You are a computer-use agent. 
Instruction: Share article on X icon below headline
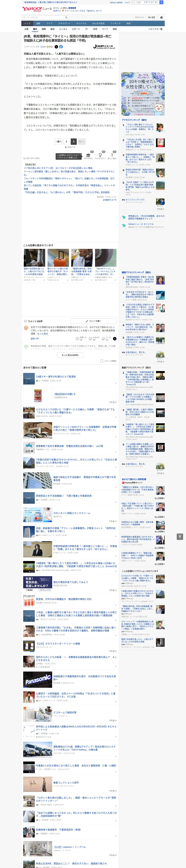coord(56,47)
